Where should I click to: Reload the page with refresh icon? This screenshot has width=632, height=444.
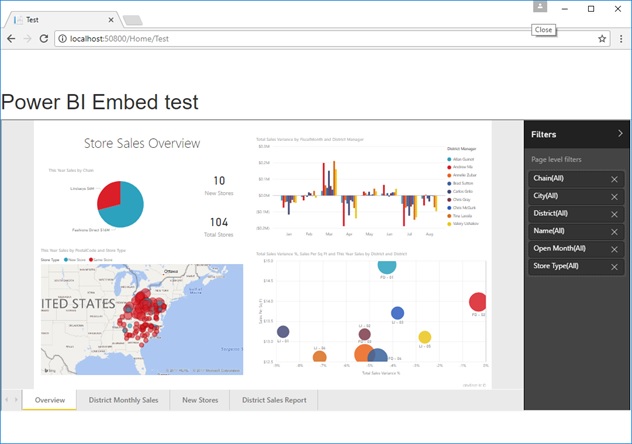coord(44,39)
